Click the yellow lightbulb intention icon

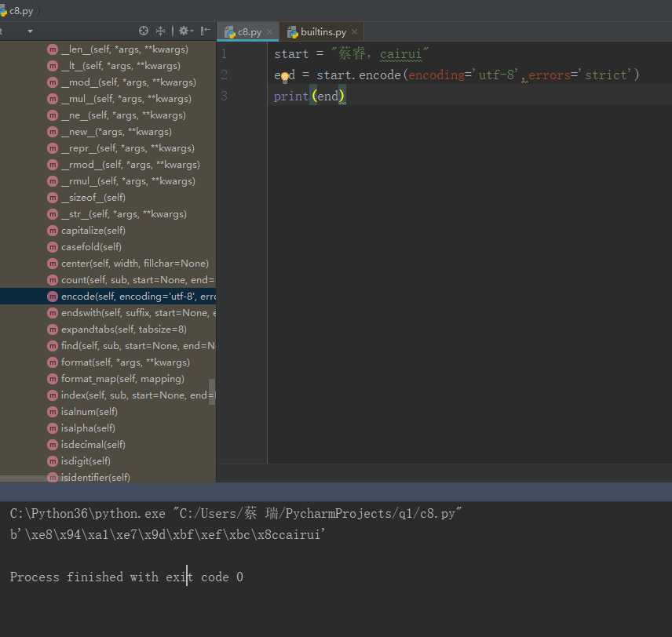point(284,78)
